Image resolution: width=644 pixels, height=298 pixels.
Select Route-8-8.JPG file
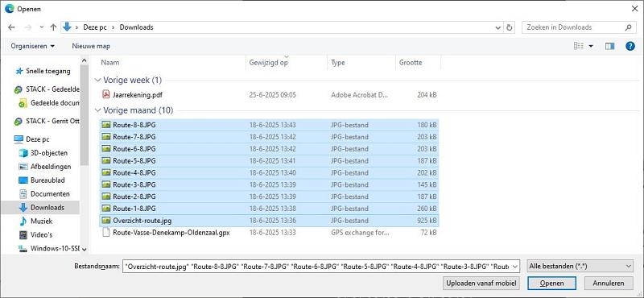coord(269,125)
